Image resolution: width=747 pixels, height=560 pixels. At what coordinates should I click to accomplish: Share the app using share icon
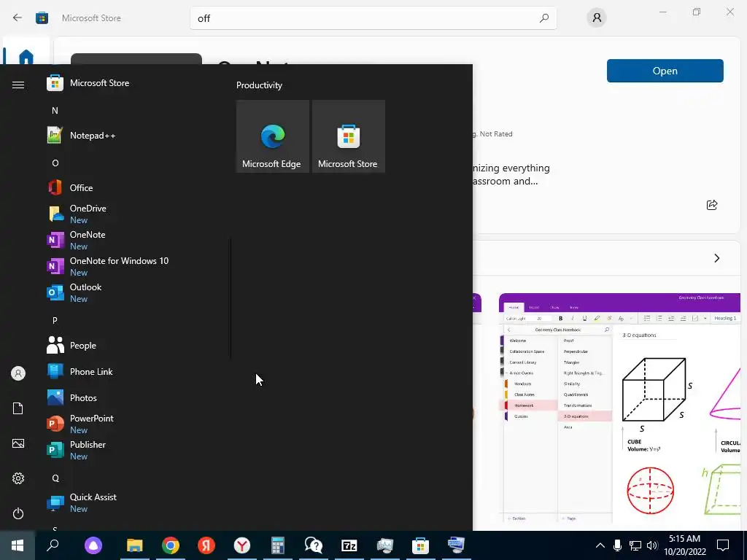coord(712,205)
